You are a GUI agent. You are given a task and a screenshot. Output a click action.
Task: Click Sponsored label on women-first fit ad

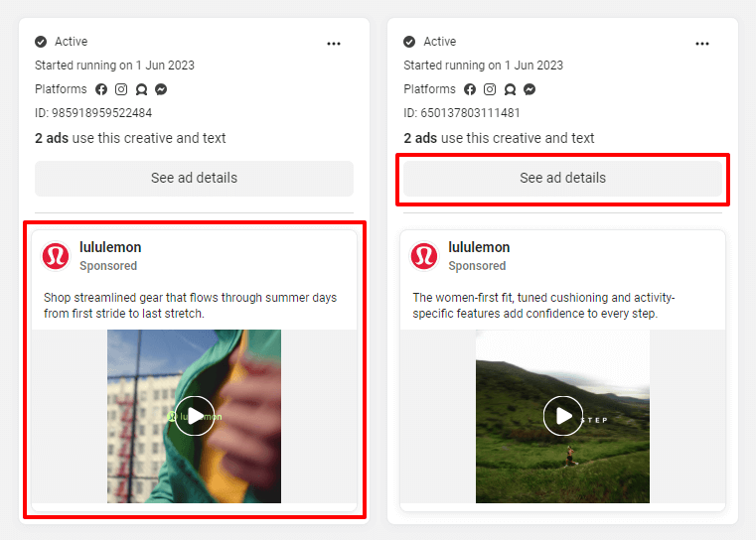(x=477, y=266)
